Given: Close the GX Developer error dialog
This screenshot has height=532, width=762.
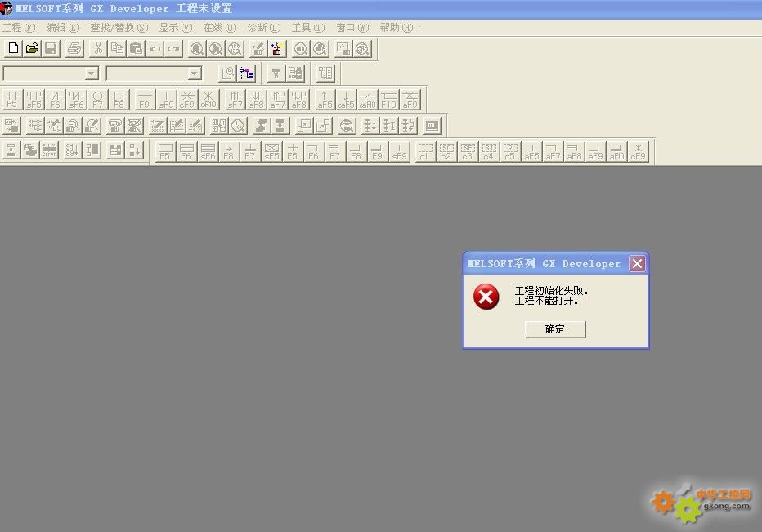Looking at the screenshot, I should [637, 264].
